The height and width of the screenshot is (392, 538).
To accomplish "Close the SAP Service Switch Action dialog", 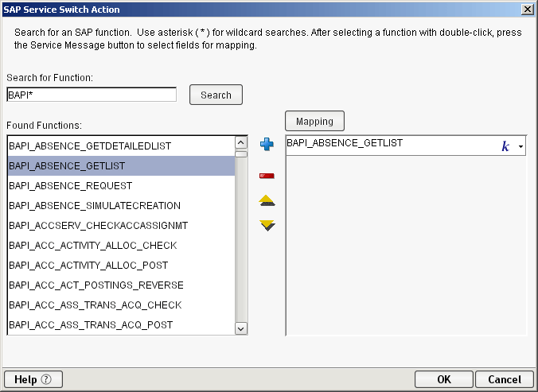I will [x=527, y=10].
